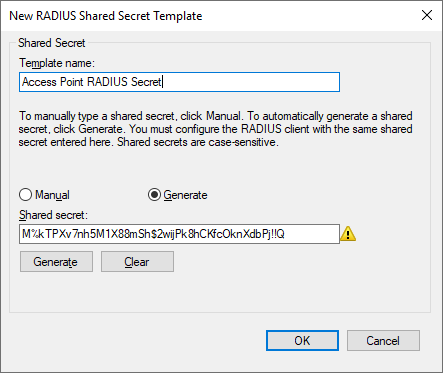Click the dialog title 'New RADIUS Shared Secret Template'
Screen dimensions: 443x373
coord(106,16)
